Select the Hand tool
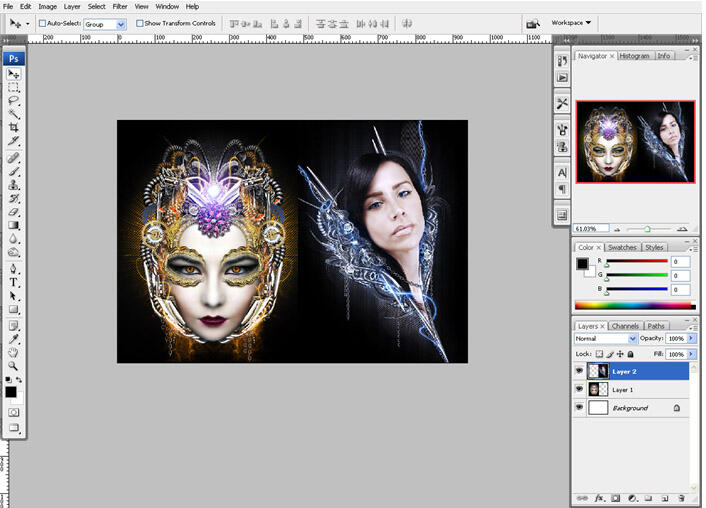The image size is (706, 508). pyautogui.click(x=14, y=353)
